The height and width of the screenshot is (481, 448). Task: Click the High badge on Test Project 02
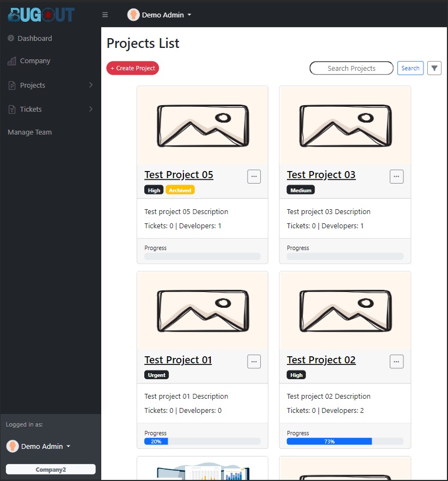296,375
